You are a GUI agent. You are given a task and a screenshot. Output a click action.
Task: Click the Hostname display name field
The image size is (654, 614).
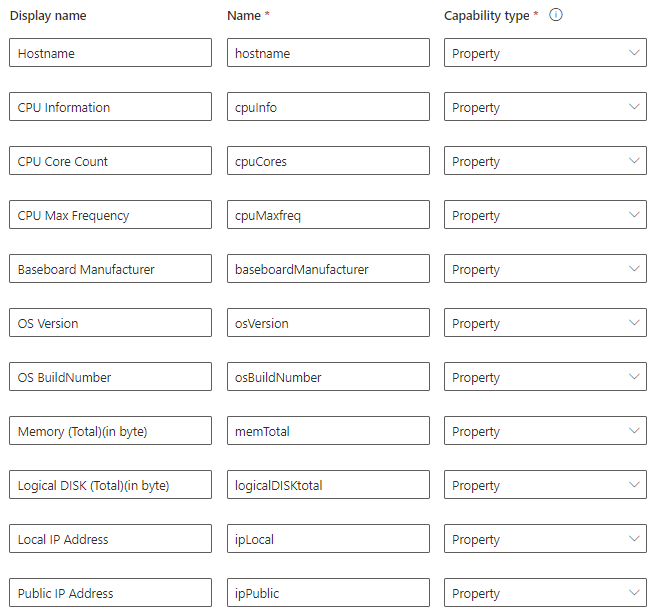tap(110, 53)
